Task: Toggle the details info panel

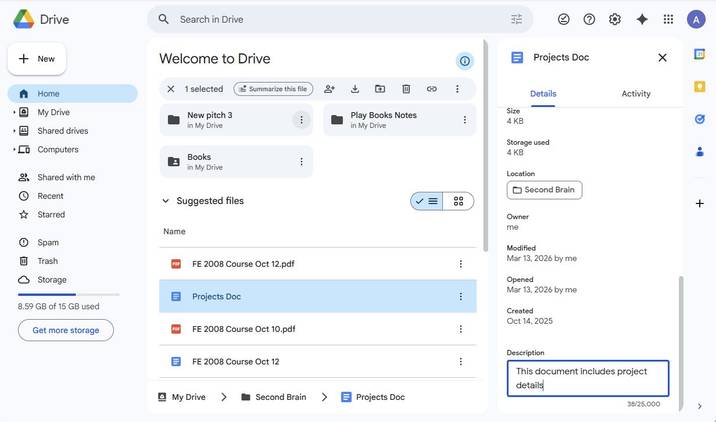Action: pyautogui.click(x=464, y=61)
